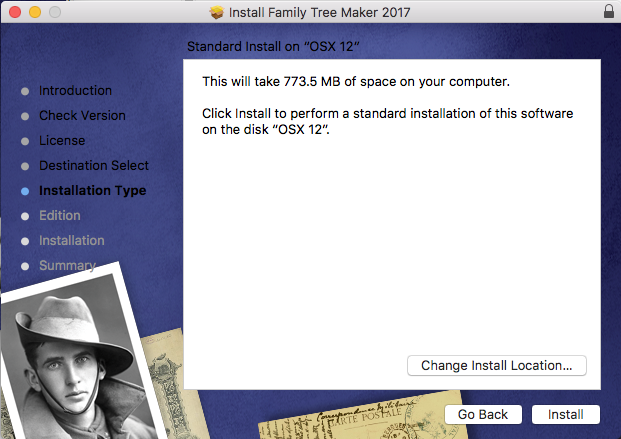Viewport: 621px width, 439px height.
Task: Click the installer package icon in title
Action: (x=217, y=12)
